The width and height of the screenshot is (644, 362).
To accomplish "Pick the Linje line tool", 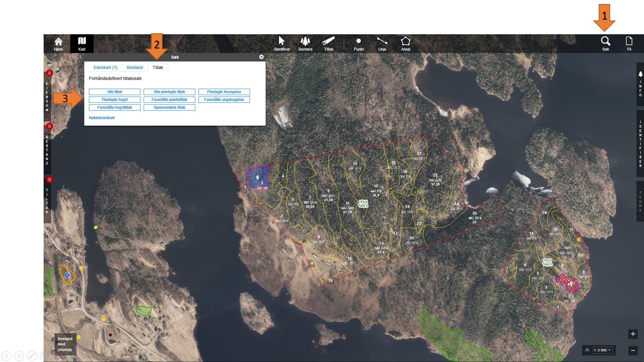I will [x=382, y=44].
